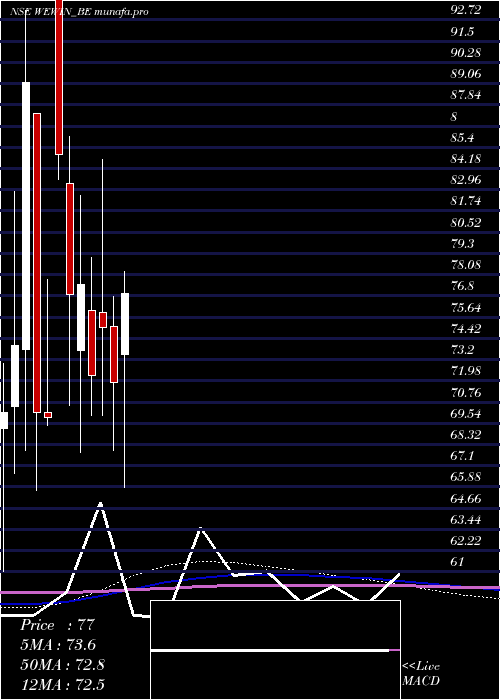This screenshot has width=500, height=700.
Task: Select the 75.64 price axis label
Action: click(x=466, y=308)
